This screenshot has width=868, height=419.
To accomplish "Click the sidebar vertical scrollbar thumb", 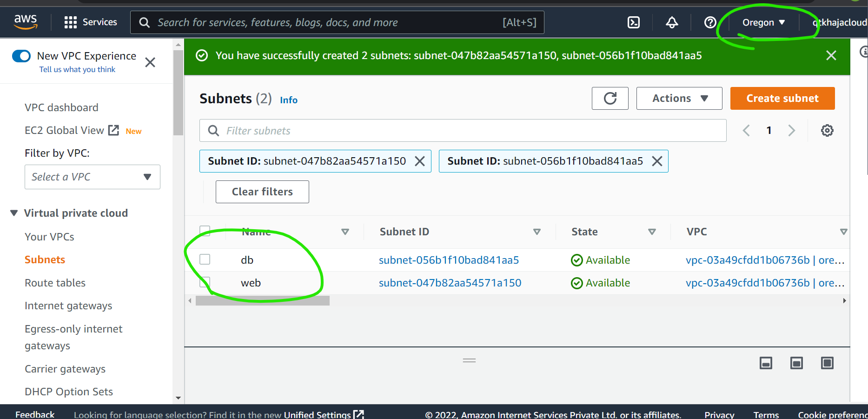I will tap(178, 92).
